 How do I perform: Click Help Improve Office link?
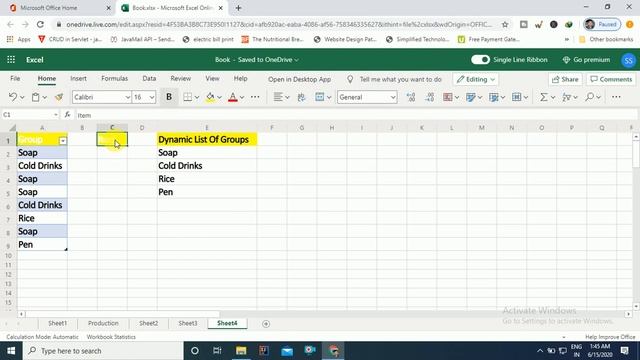click(610, 337)
